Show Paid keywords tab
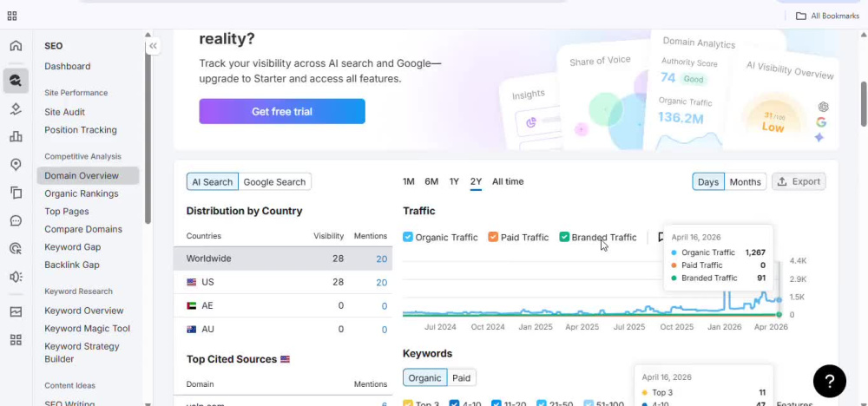This screenshot has height=406, width=868. [461, 378]
